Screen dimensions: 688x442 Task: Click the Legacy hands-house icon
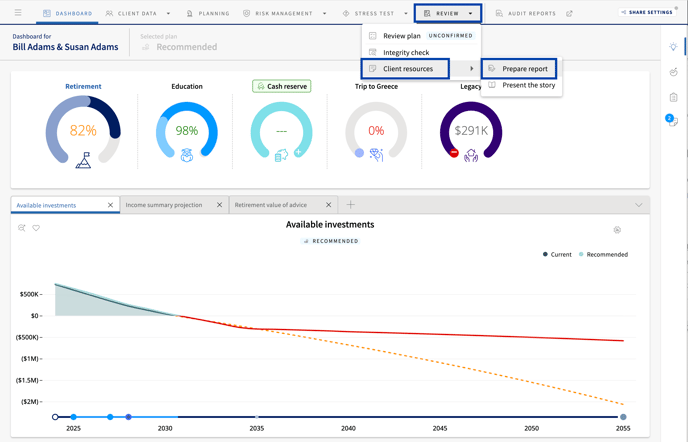(x=471, y=155)
